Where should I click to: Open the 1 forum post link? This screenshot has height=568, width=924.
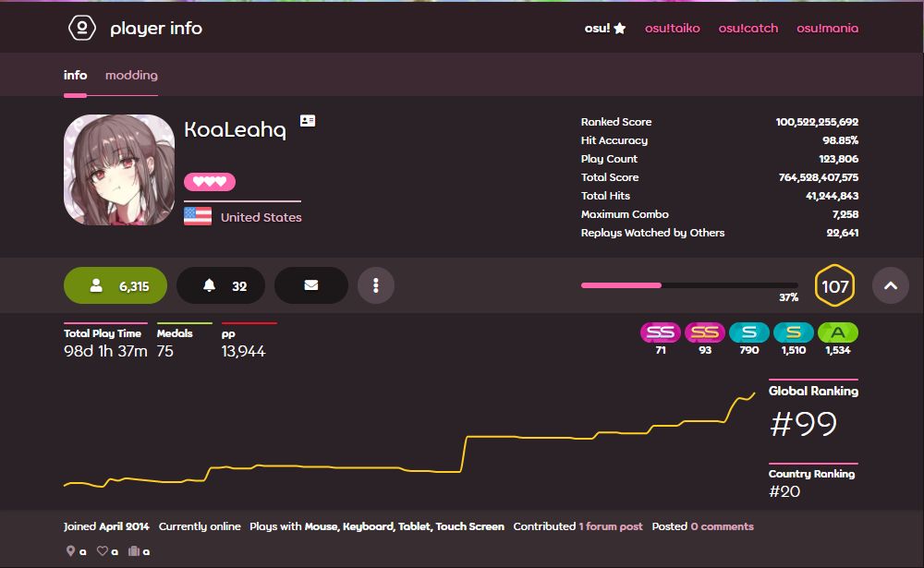point(611,526)
